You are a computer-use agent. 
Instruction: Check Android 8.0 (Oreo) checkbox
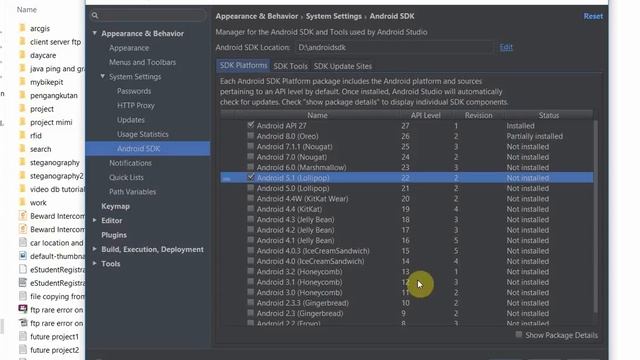point(251,136)
